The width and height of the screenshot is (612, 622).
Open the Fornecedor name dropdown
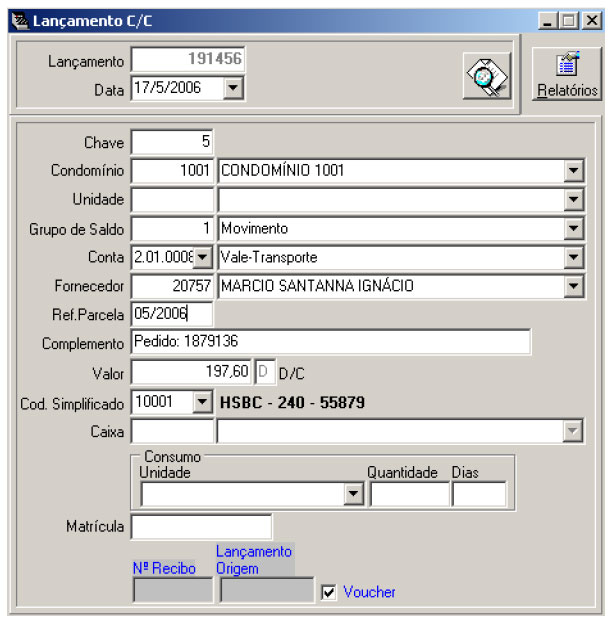pyautogui.click(x=573, y=287)
